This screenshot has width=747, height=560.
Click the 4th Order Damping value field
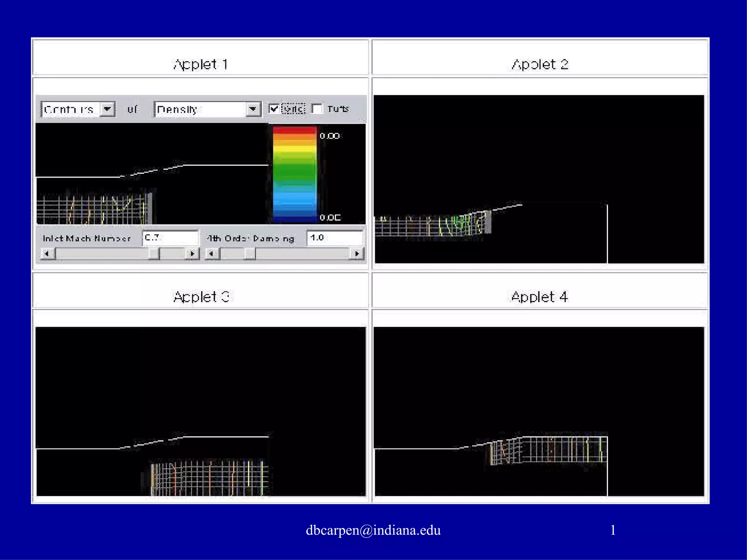pyautogui.click(x=335, y=238)
